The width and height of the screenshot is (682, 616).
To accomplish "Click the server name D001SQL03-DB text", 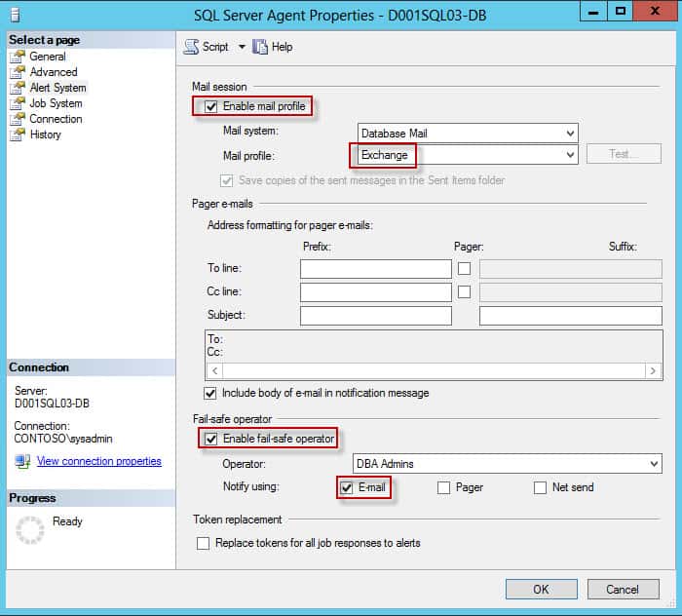I will (52, 404).
